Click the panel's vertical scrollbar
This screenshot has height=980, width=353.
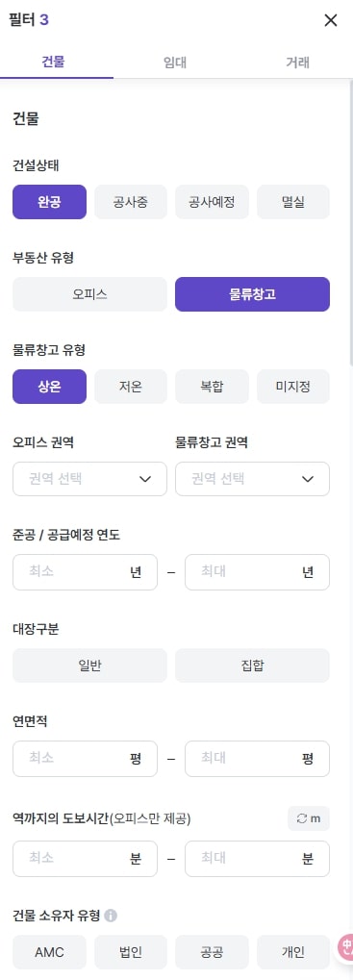(350, 225)
